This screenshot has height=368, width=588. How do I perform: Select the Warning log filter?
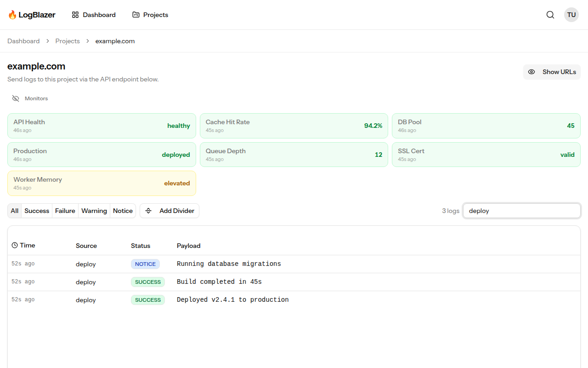click(94, 211)
